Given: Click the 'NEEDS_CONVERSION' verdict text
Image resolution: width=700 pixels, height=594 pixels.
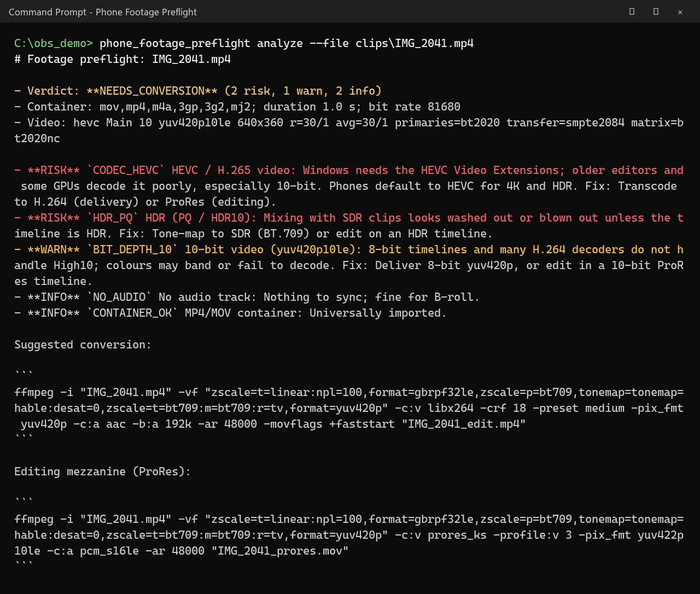Looking at the screenshot, I should click(x=152, y=91).
